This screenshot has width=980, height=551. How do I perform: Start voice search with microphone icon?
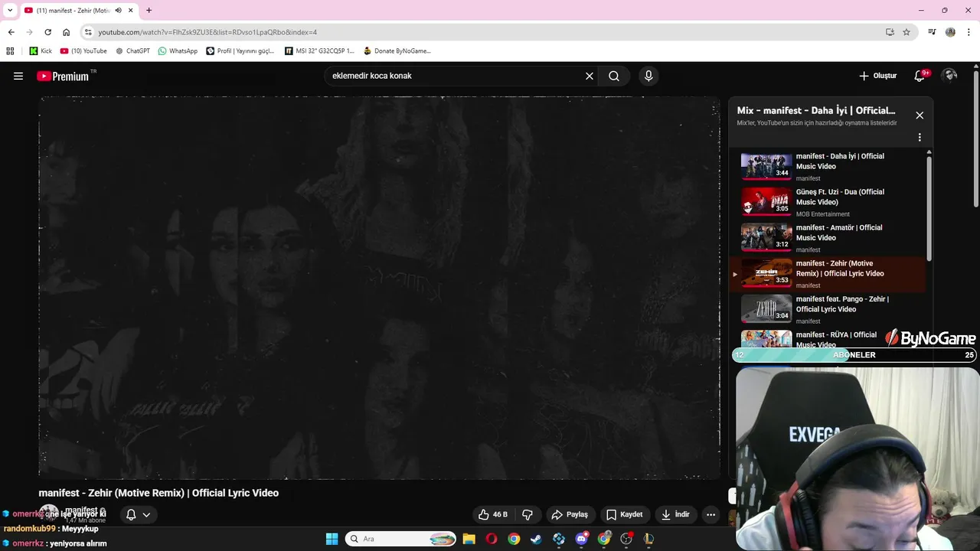click(648, 76)
